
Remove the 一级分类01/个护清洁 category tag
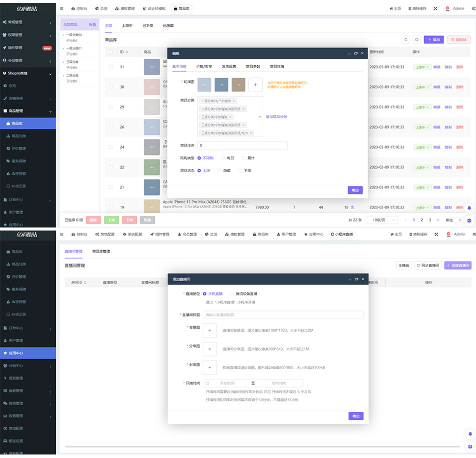[x=234, y=101]
